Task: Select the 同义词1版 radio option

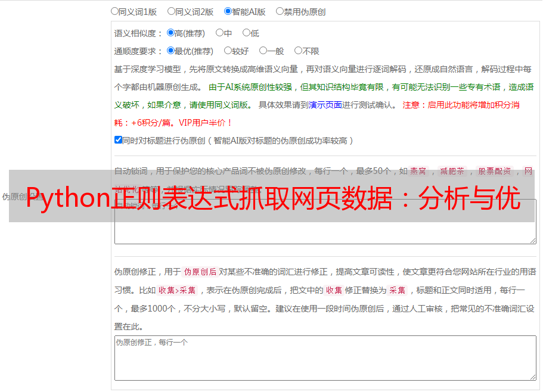Action: [x=115, y=11]
